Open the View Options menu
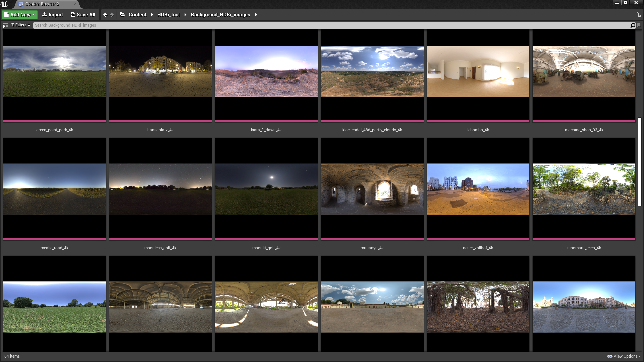This screenshot has width=644, height=362. tap(624, 356)
